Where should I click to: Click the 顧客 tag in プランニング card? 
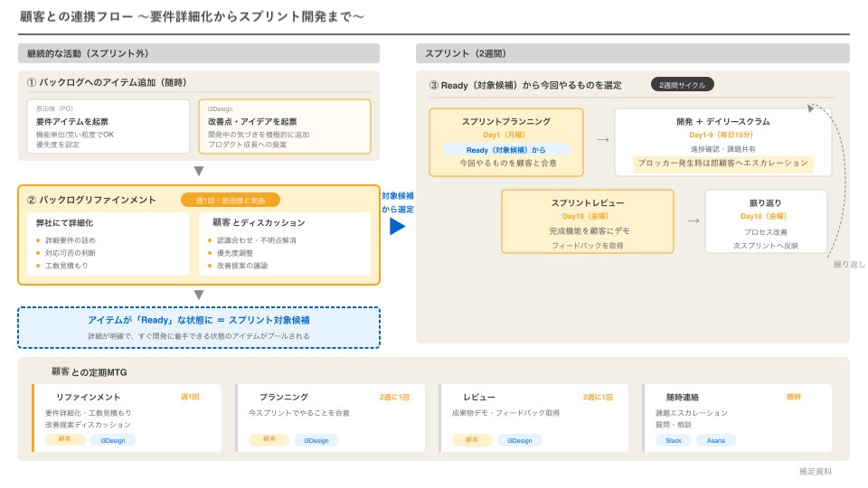click(269, 440)
